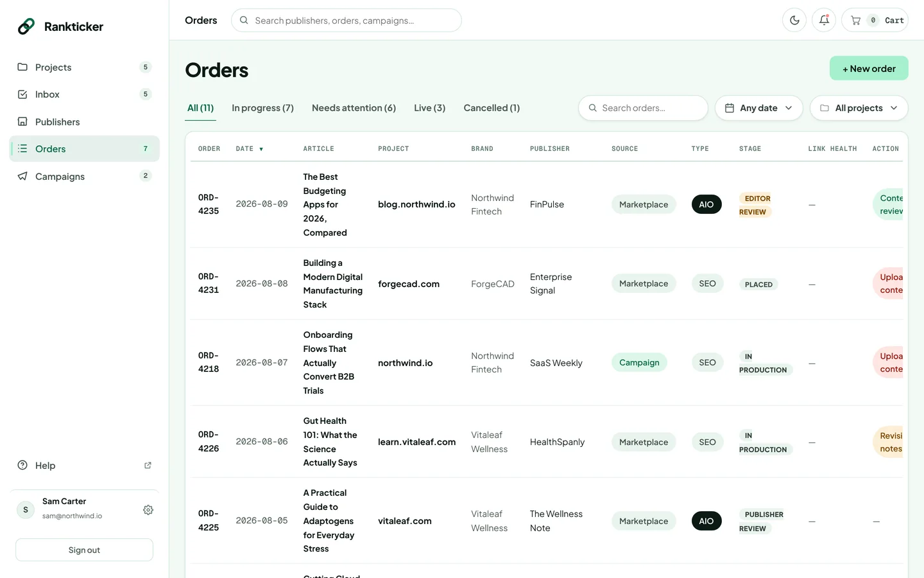924x578 pixels.
Task: Create a New order
Action: coord(869,69)
